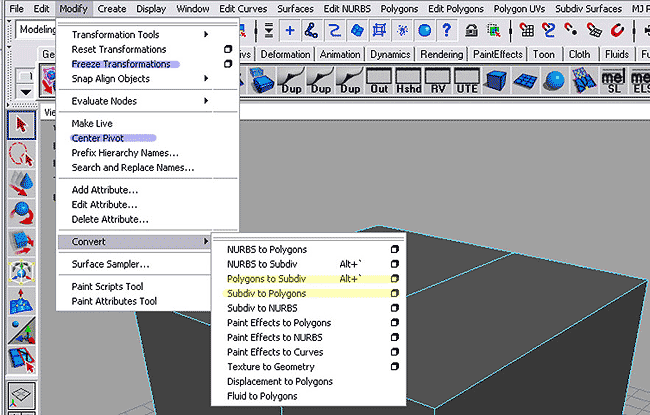This screenshot has width=650, height=415.
Task: Select the Show Manipulator tool
Action: click(x=22, y=331)
